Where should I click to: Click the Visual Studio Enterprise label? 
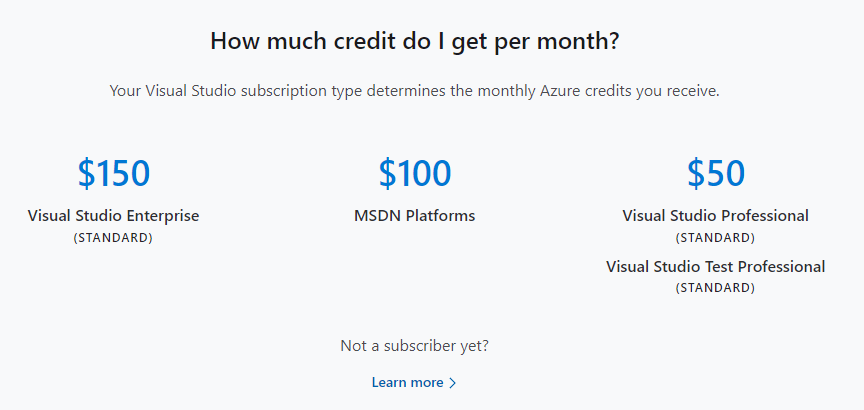[x=114, y=215]
